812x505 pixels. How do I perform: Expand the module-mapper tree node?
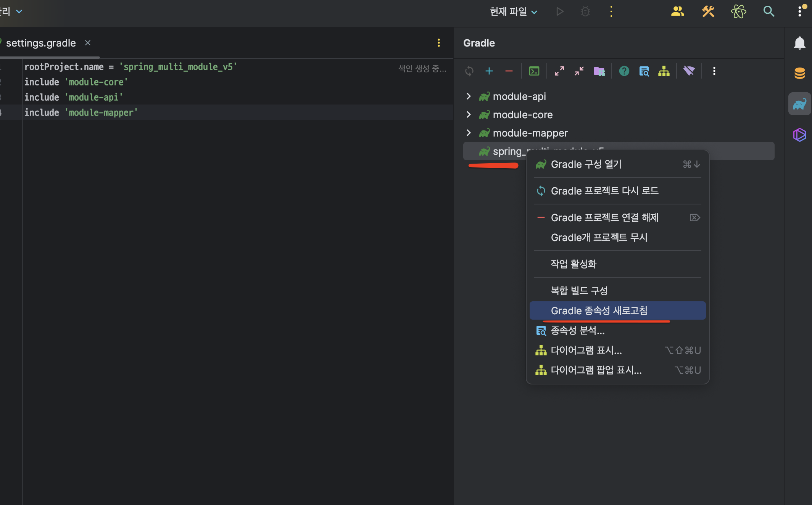469,133
